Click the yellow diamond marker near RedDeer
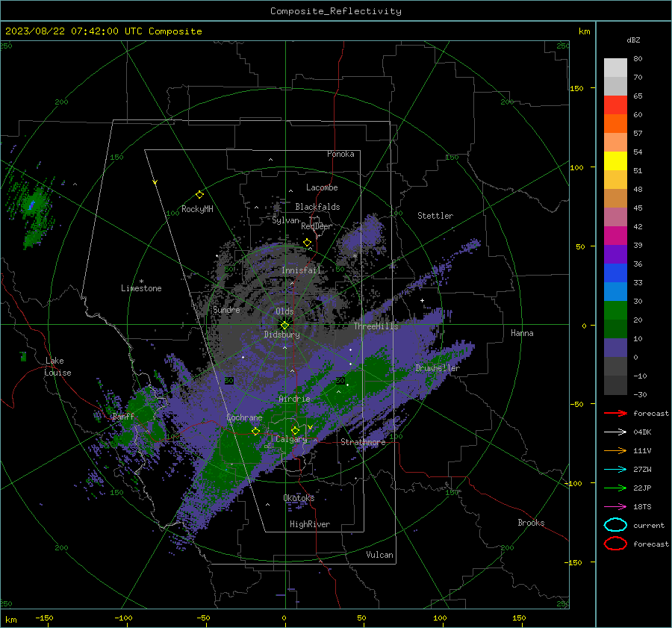Viewport: 672px width, 628px height. click(x=308, y=243)
